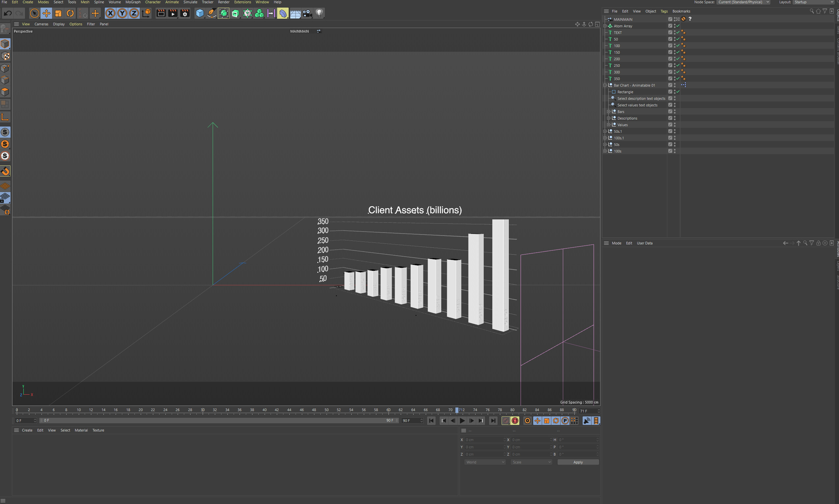Image resolution: width=839 pixels, height=504 pixels.
Task: Select the Rectangle object row
Action: point(625,92)
